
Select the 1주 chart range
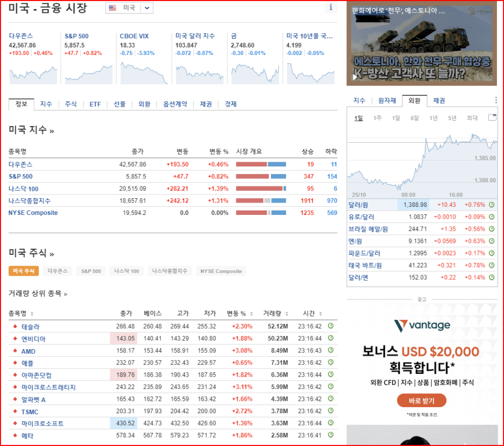(x=377, y=118)
